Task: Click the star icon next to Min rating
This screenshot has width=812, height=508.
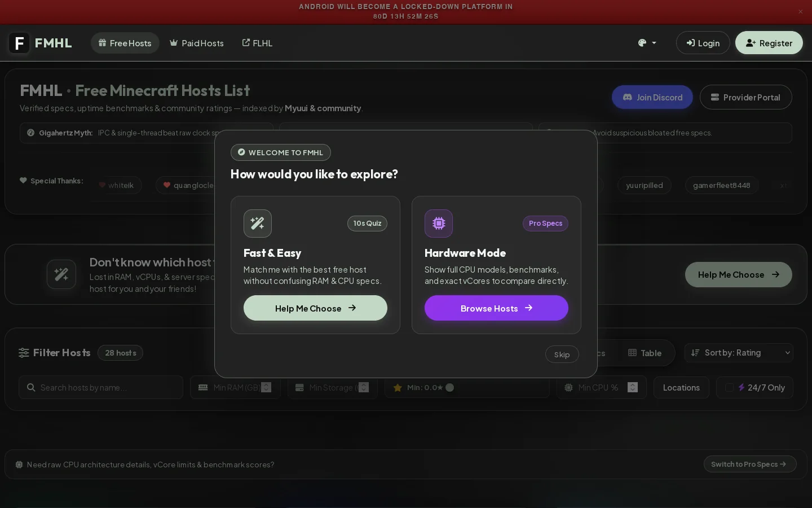Action: pos(398,388)
